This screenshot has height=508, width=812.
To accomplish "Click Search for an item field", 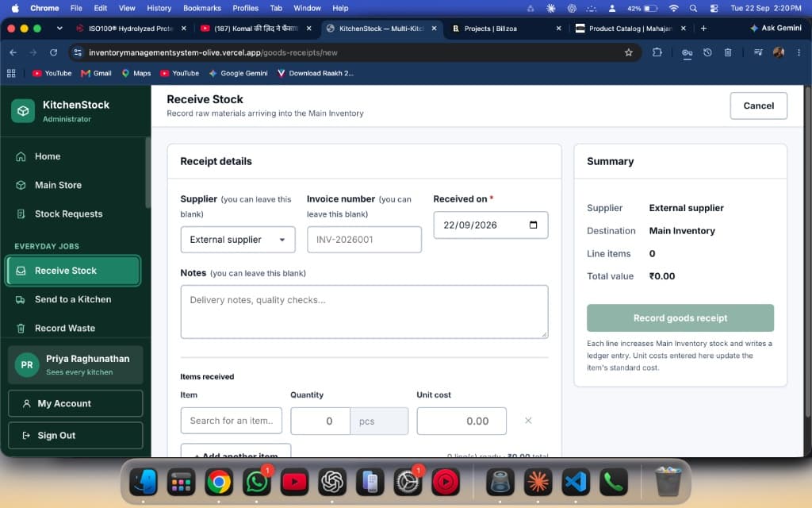I will click(x=232, y=421).
